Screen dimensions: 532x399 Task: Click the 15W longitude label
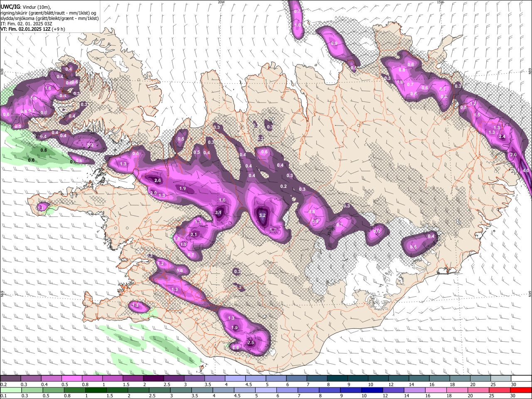click(x=441, y=2)
